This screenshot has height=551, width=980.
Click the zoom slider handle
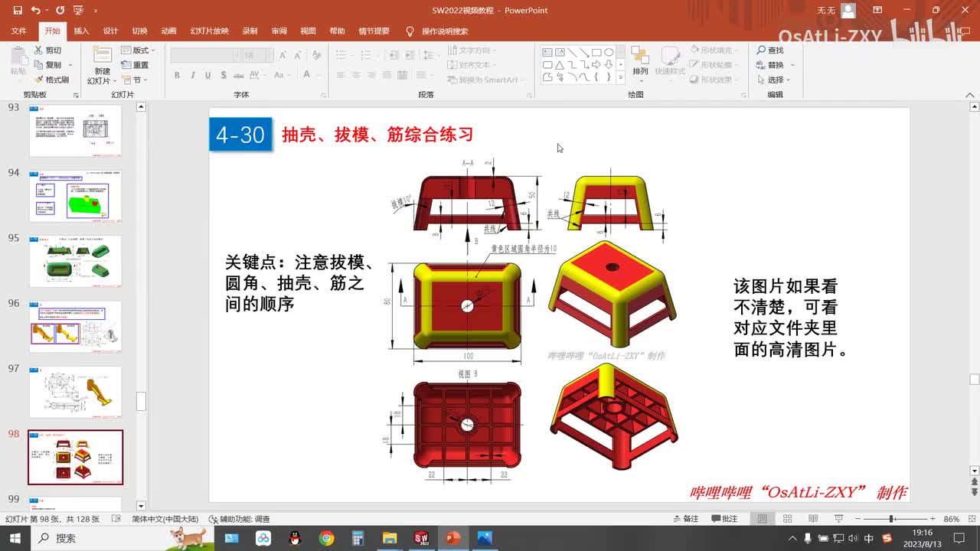[892, 519]
